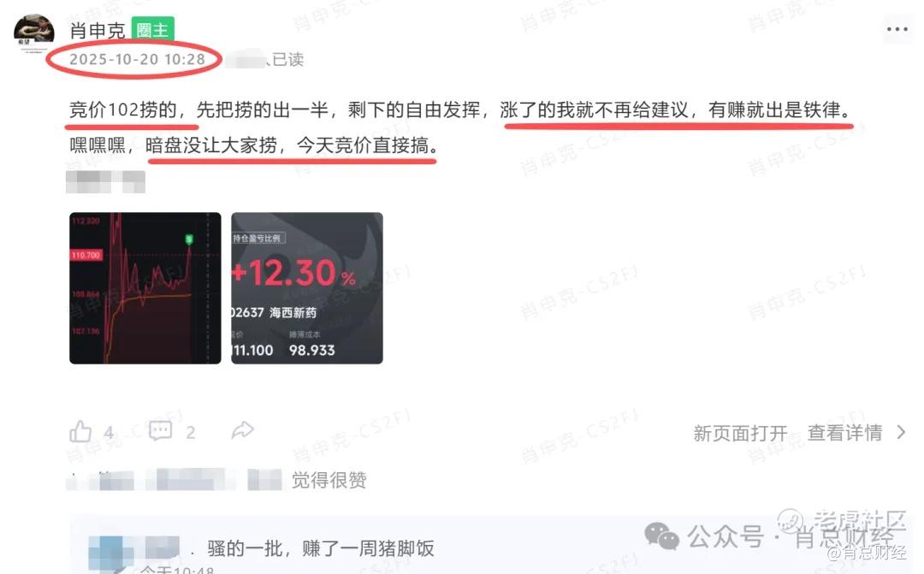Screen dimensions: 924x574
Task: Open the stock price chart thumbnail
Action: click(x=145, y=288)
